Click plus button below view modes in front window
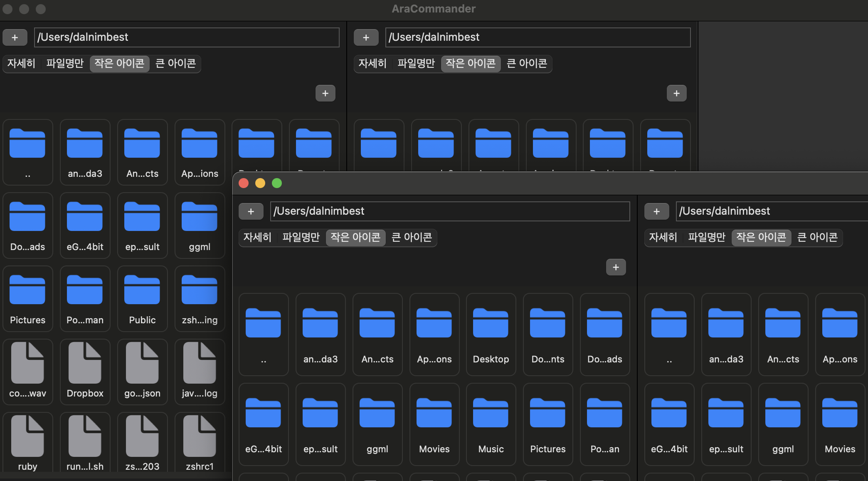This screenshot has height=481, width=868. point(616,267)
